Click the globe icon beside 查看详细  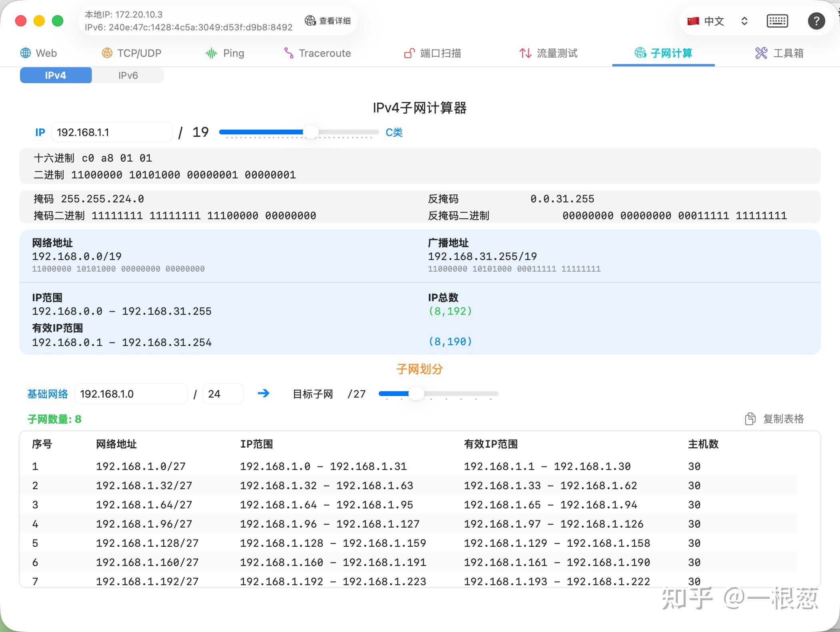click(310, 20)
